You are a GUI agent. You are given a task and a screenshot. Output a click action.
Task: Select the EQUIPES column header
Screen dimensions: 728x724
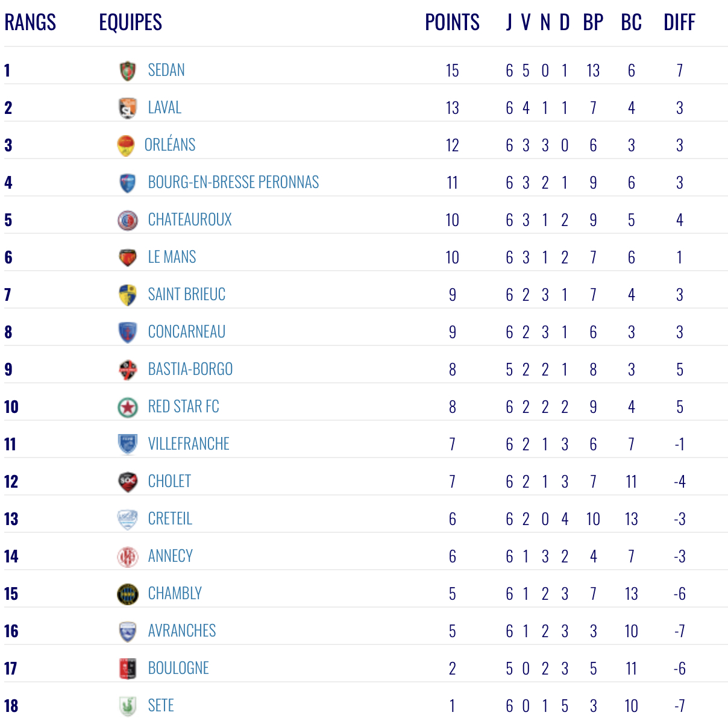[131, 22]
